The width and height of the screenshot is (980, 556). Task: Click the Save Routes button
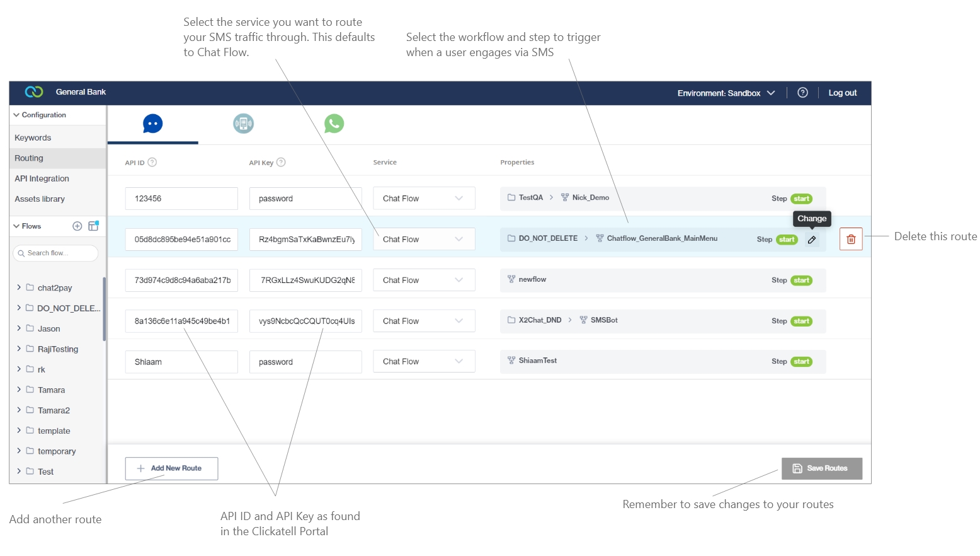(821, 468)
